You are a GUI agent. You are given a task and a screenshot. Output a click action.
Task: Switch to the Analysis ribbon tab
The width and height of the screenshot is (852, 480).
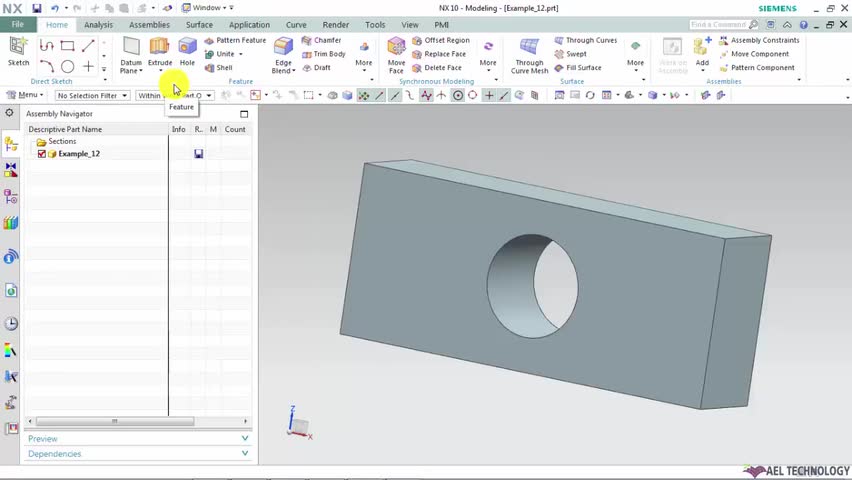pos(98,25)
